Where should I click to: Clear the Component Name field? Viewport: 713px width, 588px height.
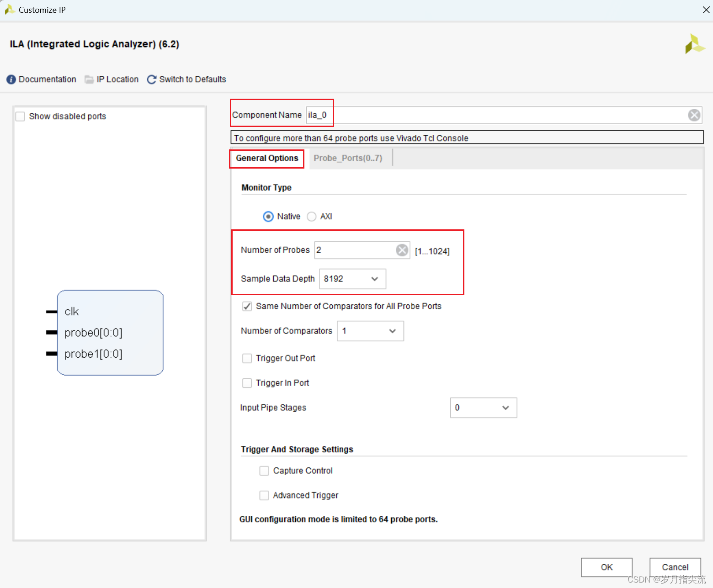point(694,115)
